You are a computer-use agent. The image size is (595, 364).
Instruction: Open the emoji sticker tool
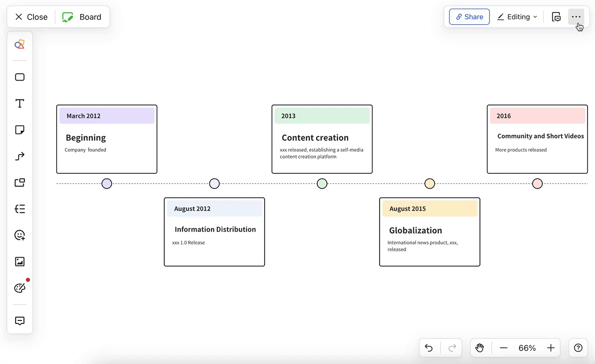(19, 235)
